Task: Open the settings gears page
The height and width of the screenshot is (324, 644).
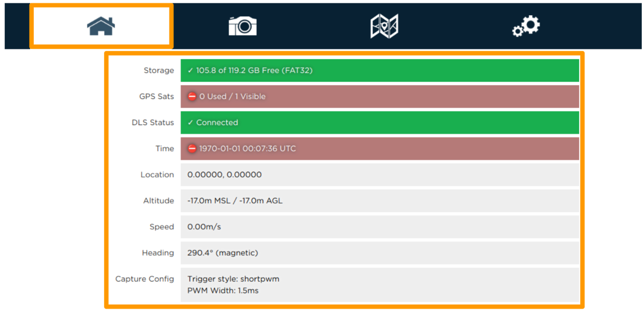Action: pyautogui.click(x=526, y=27)
